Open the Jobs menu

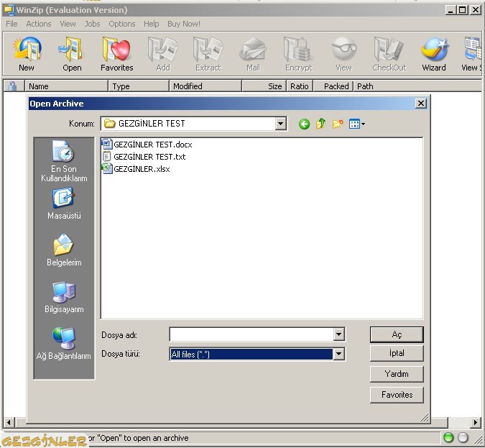92,24
